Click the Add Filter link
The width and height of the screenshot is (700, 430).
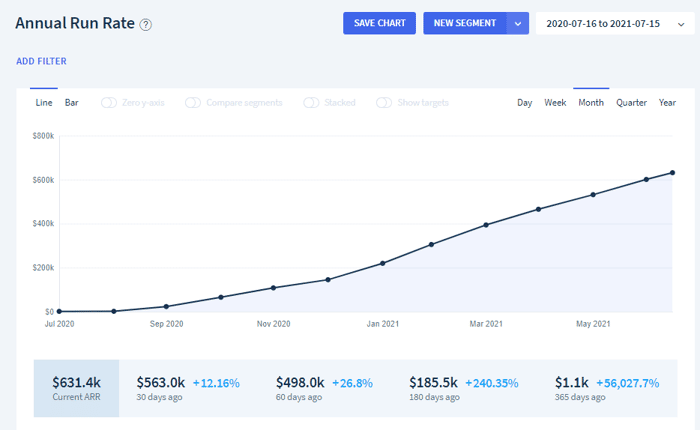tap(42, 61)
